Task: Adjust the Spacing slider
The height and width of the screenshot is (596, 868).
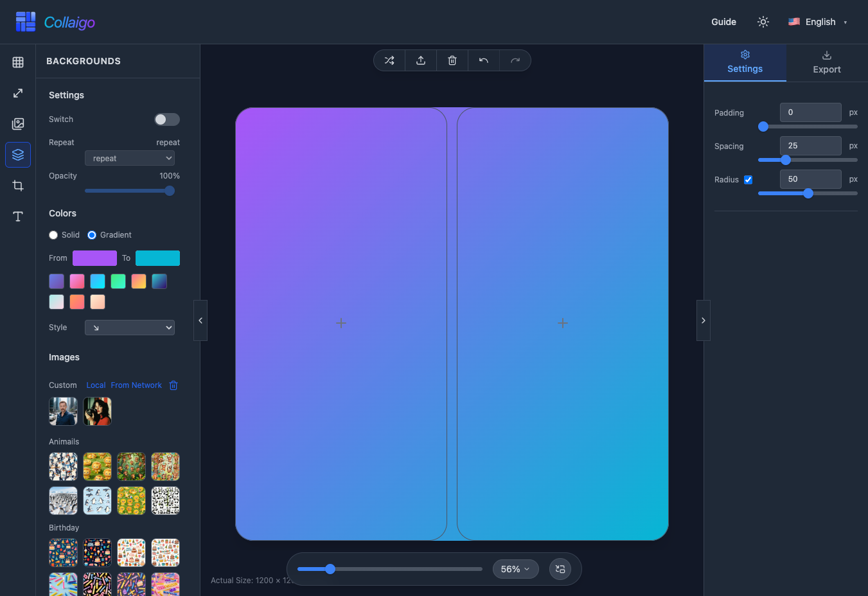Action: coord(808,160)
